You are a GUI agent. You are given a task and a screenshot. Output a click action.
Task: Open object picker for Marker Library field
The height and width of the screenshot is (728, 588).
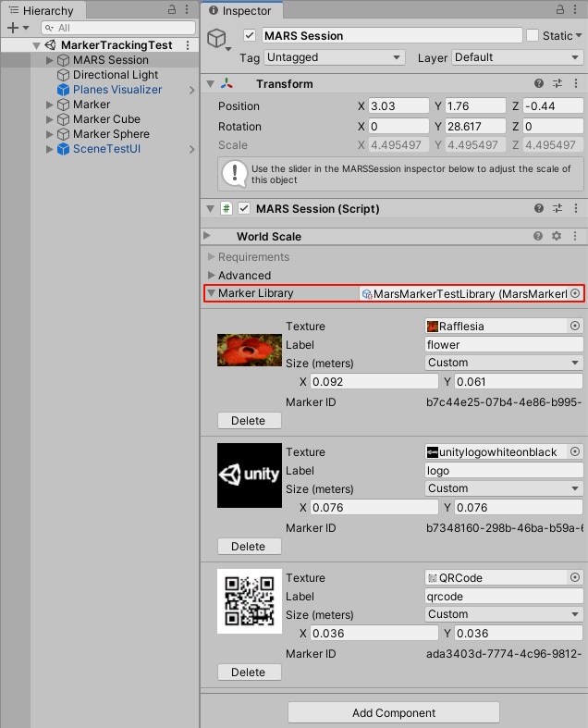click(574, 293)
